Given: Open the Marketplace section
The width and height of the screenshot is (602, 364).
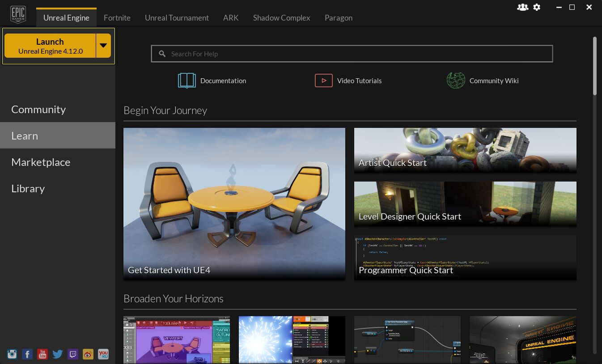Looking at the screenshot, I should (x=41, y=162).
